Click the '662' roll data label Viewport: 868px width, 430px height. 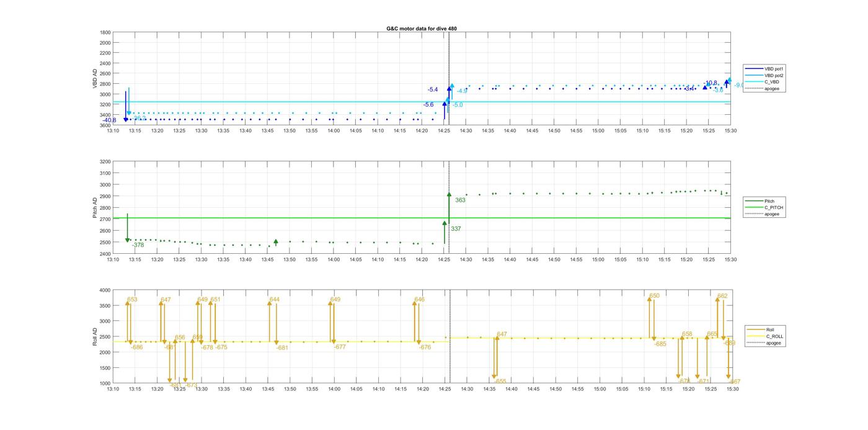[722, 297]
